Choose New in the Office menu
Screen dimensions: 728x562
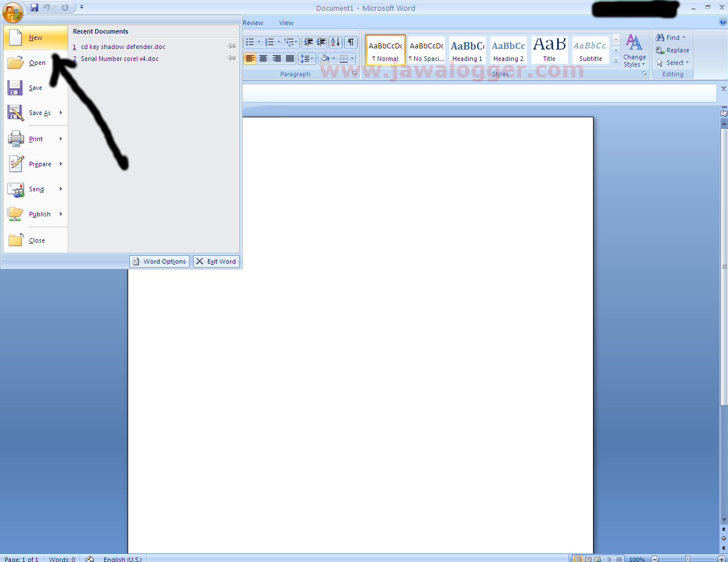(x=35, y=38)
